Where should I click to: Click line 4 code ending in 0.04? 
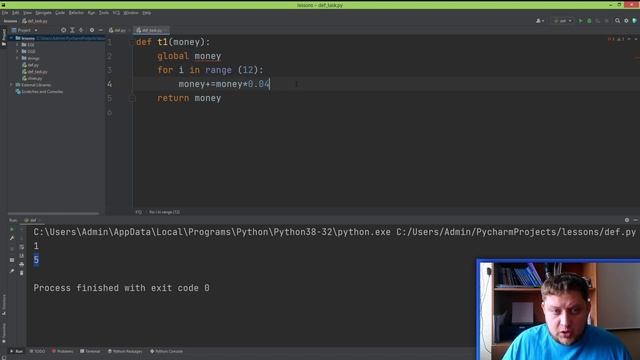pos(224,84)
